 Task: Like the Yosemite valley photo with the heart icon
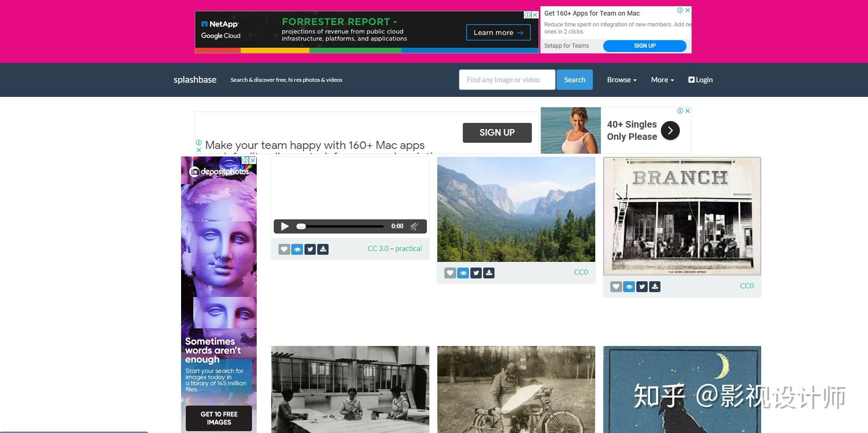pos(450,273)
